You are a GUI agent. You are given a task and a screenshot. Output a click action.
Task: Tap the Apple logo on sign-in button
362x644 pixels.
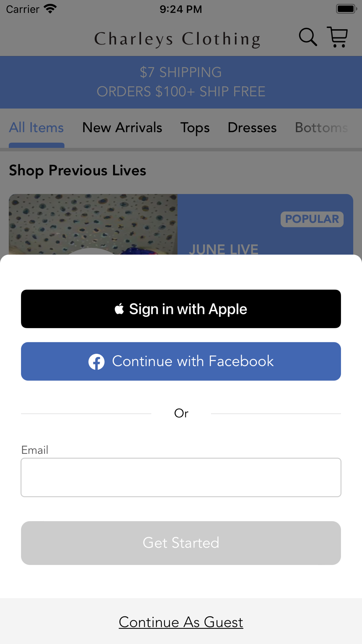[119, 309]
